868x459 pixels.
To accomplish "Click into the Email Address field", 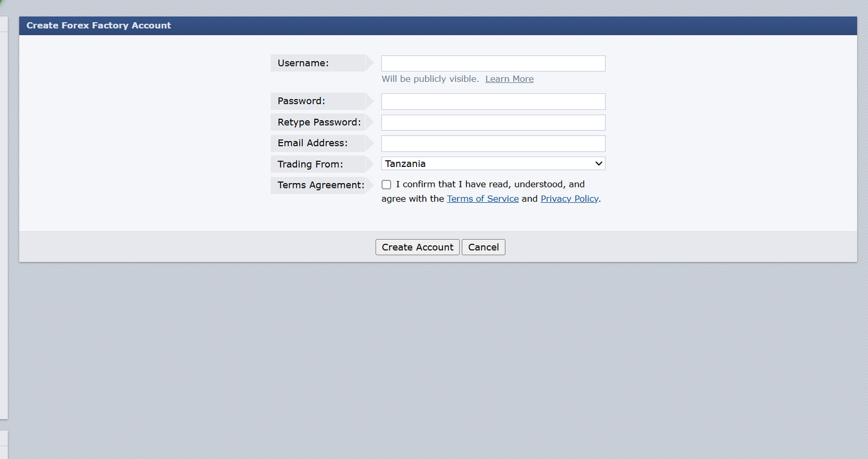I will click(x=493, y=144).
